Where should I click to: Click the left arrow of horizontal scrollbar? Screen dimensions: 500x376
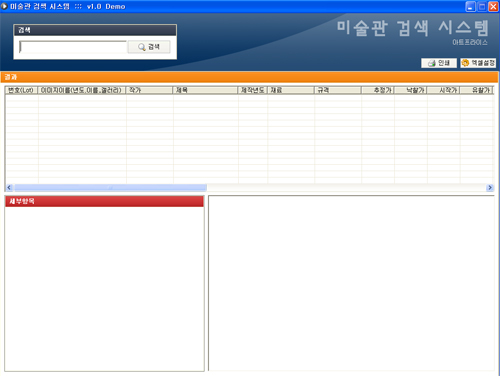[9, 188]
